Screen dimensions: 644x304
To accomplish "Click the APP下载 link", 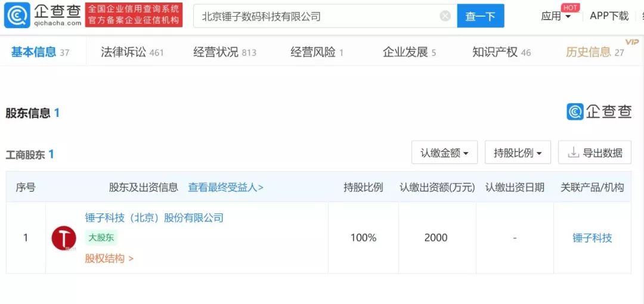I will pos(609,16).
